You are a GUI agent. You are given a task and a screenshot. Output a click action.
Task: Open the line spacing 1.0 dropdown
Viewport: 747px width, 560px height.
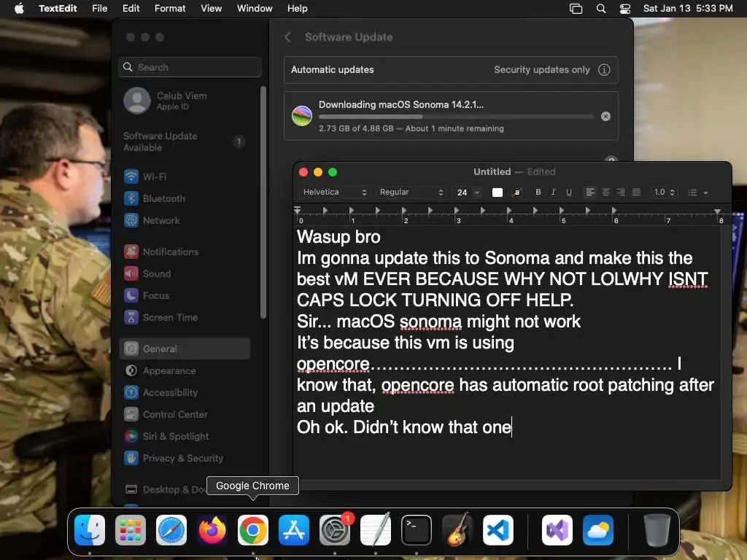pos(664,192)
